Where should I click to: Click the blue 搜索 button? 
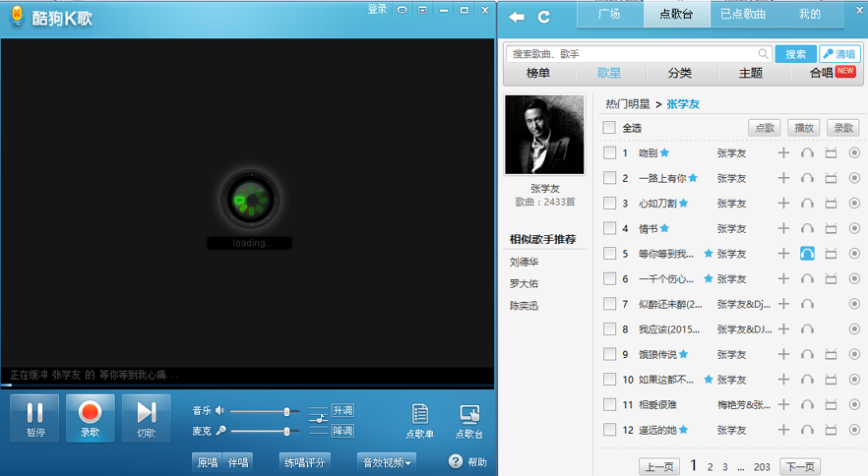point(795,54)
